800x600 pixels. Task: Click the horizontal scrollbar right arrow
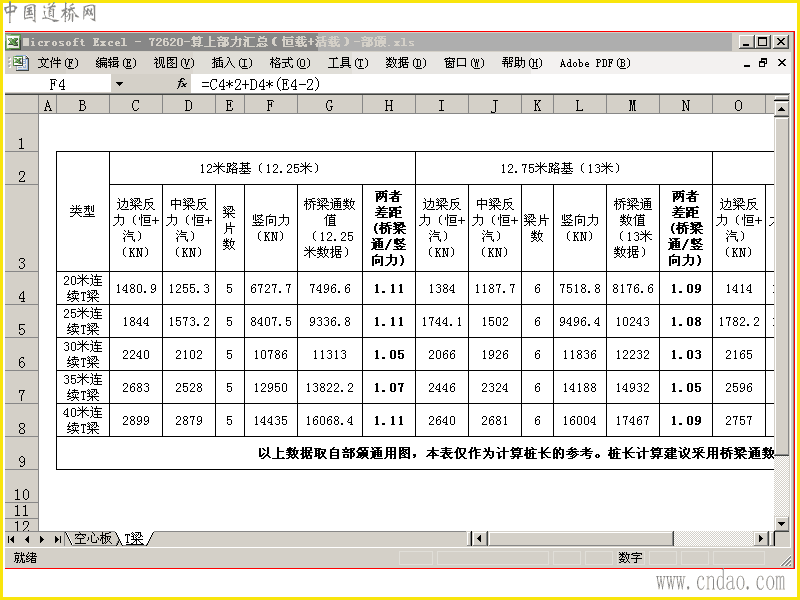click(761, 538)
